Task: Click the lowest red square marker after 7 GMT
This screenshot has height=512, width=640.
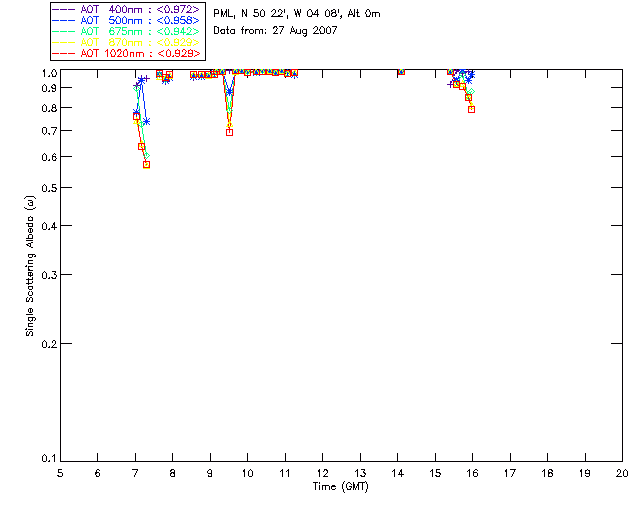Action: (x=147, y=165)
